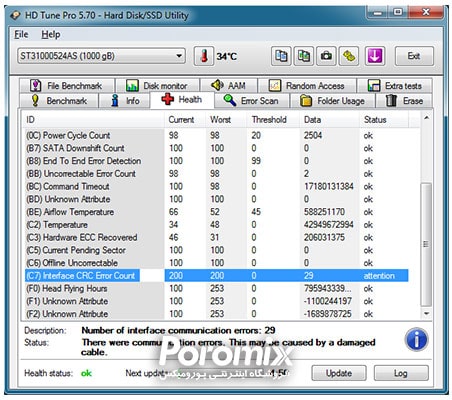This screenshot has width=452, height=400.
Task: Click scrollbar down arrow in health list
Action: coord(426,314)
